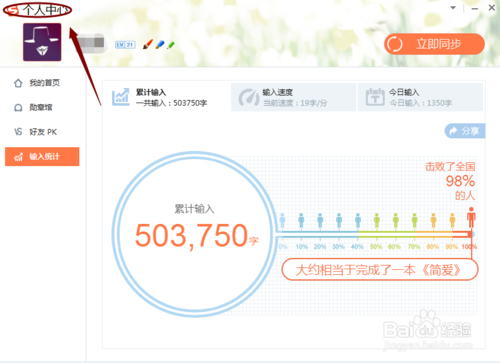Click the LV 21 level badge
This screenshot has height=363, width=500.
tap(125, 45)
